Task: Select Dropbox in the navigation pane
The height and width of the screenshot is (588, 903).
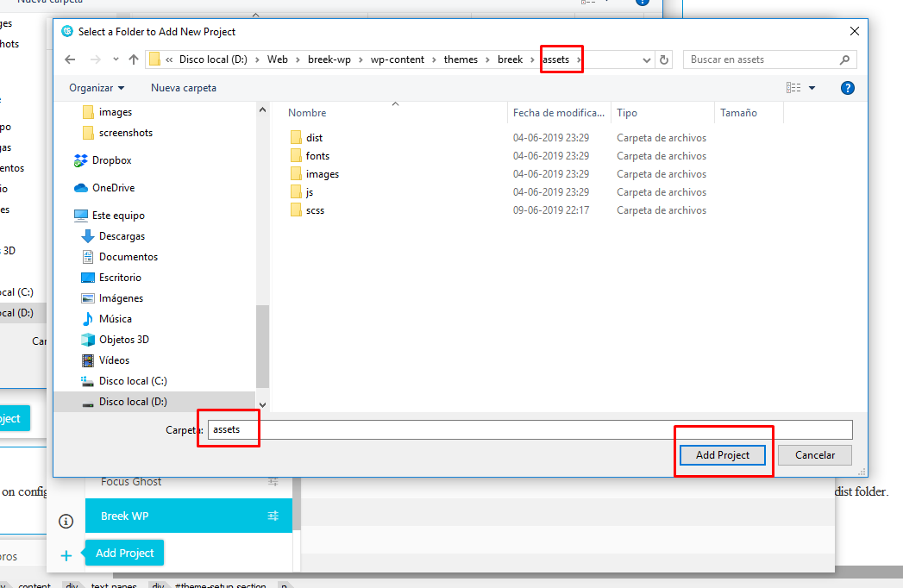Action: tap(111, 160)
